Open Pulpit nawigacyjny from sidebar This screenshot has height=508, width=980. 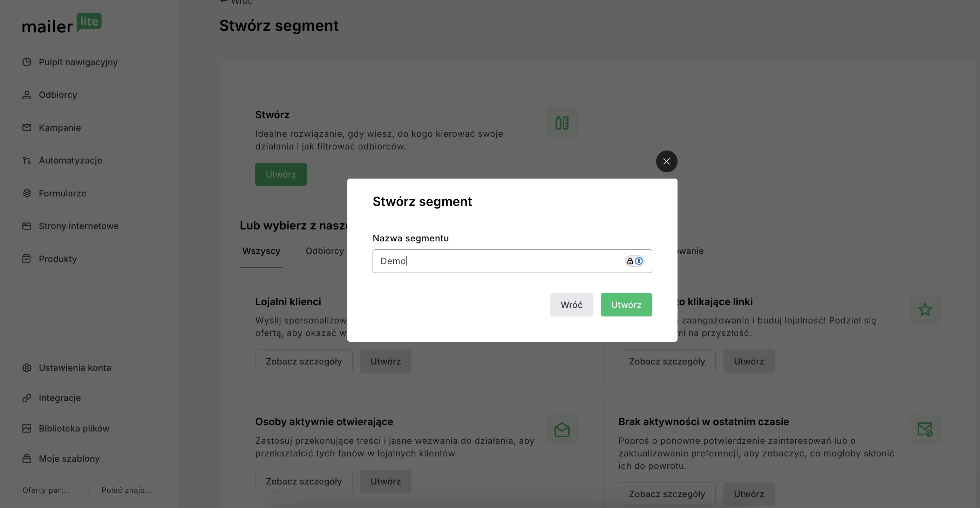(x=70, y=62)
